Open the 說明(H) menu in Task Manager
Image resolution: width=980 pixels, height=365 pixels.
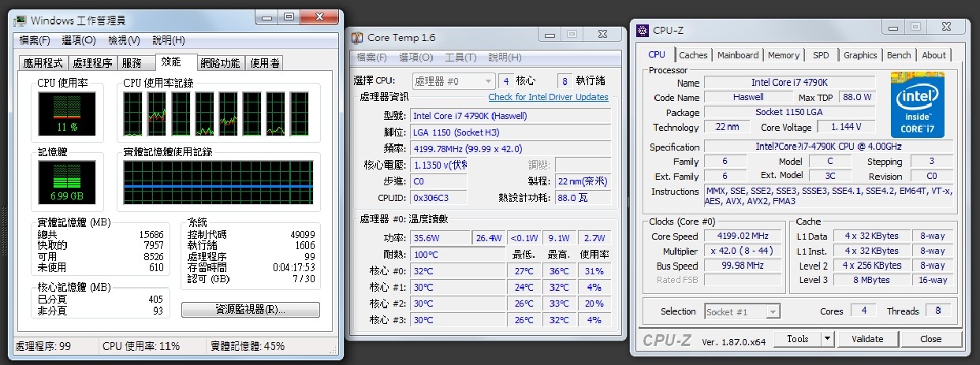coord(169,40)
